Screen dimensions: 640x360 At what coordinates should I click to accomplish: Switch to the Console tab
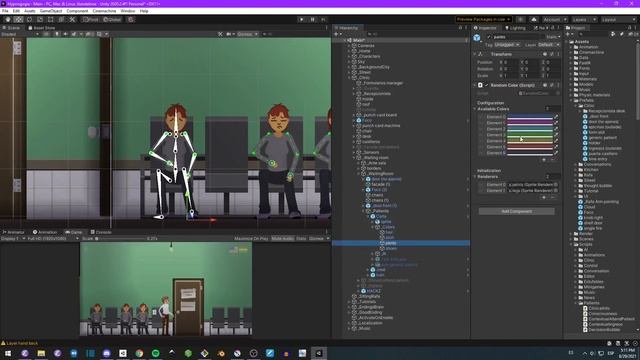point(101,232)
